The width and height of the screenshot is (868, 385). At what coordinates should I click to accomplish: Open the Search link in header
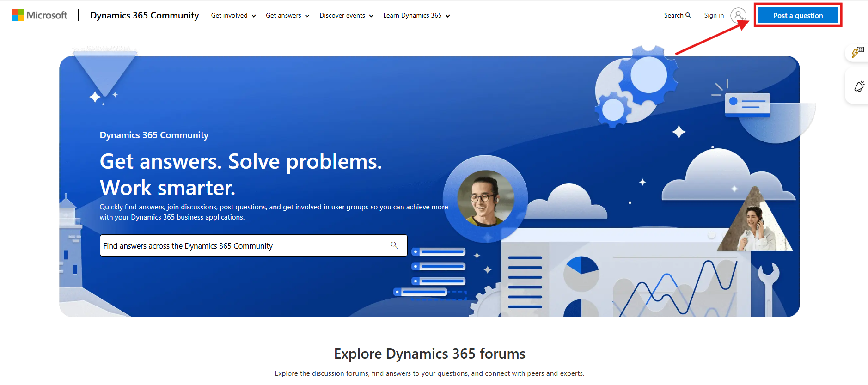coord(677,15)
